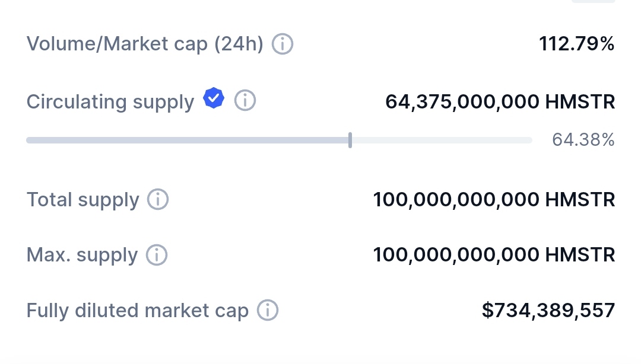Screen dimensions: 641x364
Task: Click the circulating supply progress bar handle
Action: pos(350,141)
